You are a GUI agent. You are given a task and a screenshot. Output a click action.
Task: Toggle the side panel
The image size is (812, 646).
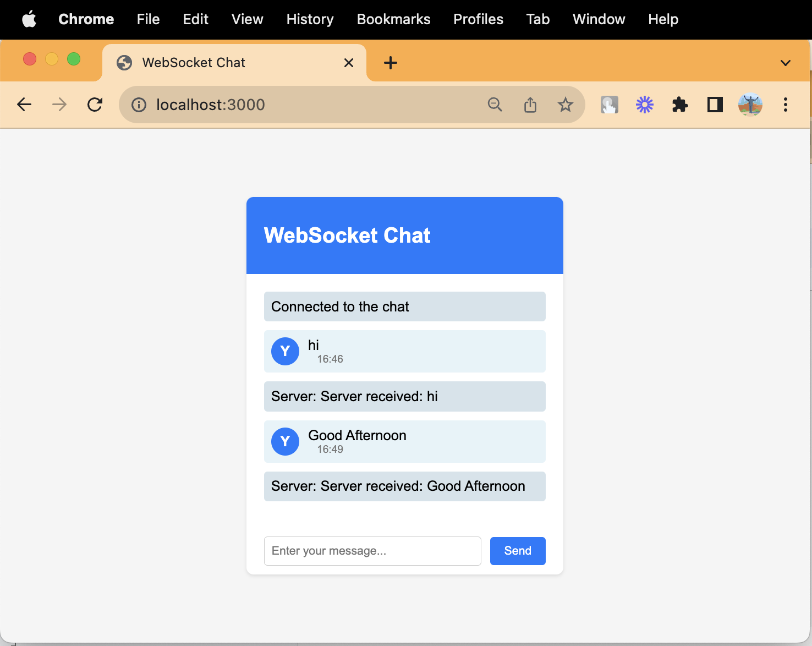click(x=715, y=105)
